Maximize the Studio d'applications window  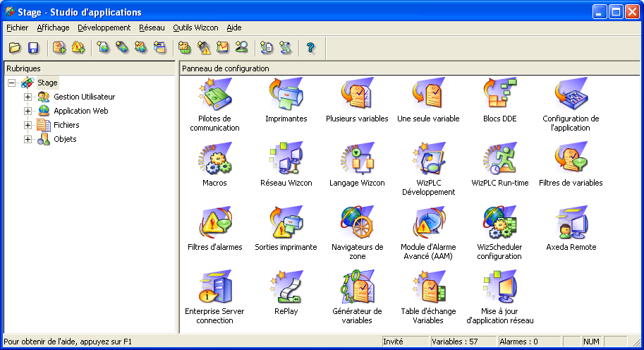(616, 12)
